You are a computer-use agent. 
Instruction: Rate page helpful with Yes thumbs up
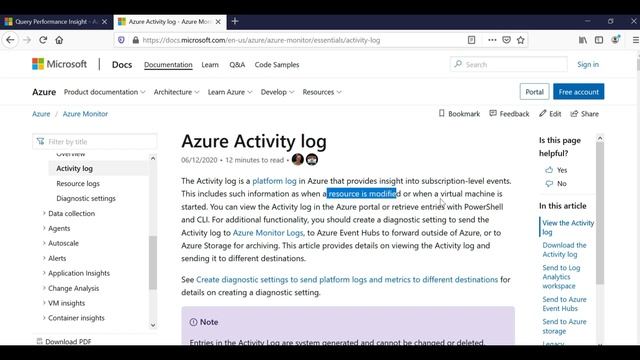pyautogui.click(x=556, y=170)
